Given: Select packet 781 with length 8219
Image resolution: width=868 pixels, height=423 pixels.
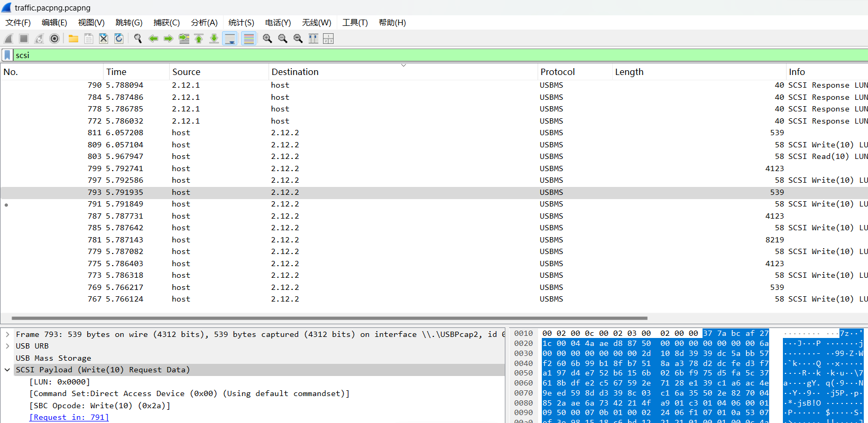Looking at the screenshot, I should point(434,240).
